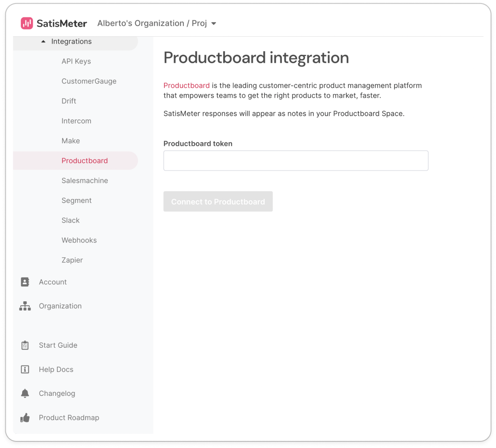Screen dimensions: 496x448
Task: Open API Keys integration page
Action: pyautogui.click(x=76, y=61)
